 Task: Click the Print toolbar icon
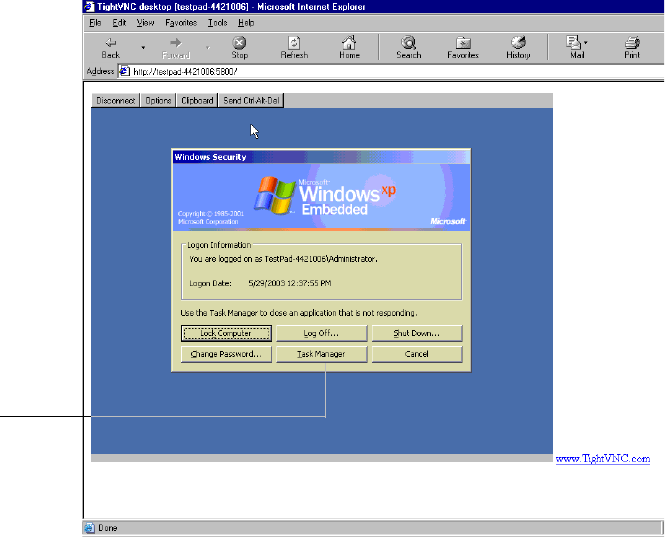632,43
